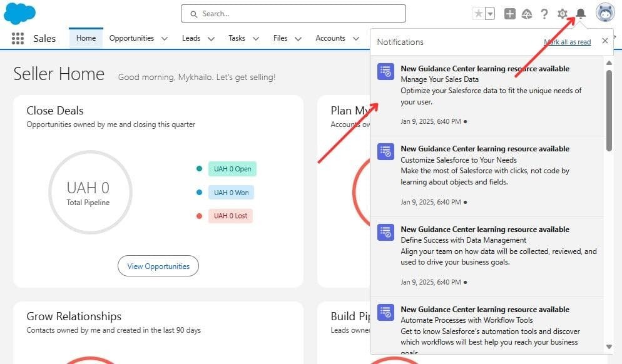Click the Salesforce cloud logo
622x364 pixels.
[19, 14]
